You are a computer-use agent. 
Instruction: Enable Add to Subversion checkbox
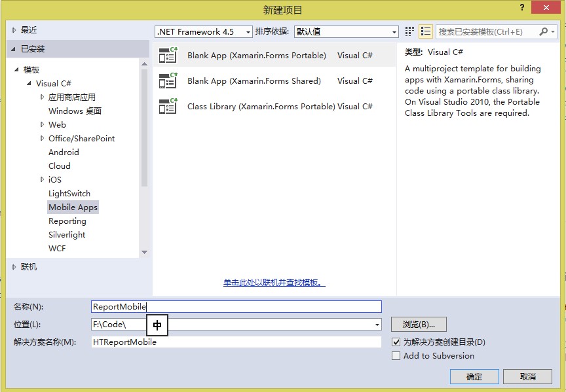point(396,355)
